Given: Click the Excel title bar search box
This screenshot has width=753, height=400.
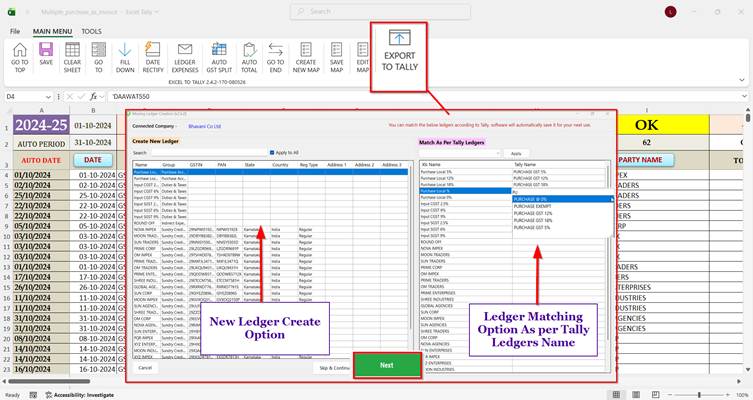Looking at the screenshot, I should pyautogui.click(x=380, y=12).
